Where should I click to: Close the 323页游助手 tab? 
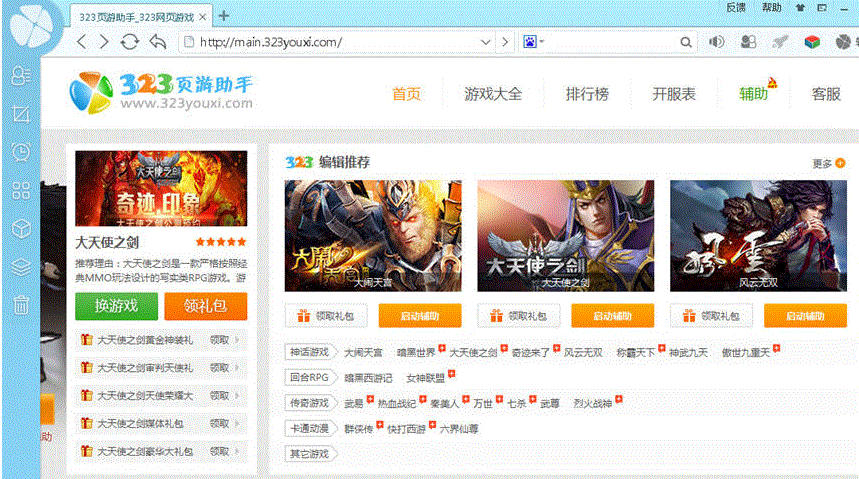pos(202,17)
